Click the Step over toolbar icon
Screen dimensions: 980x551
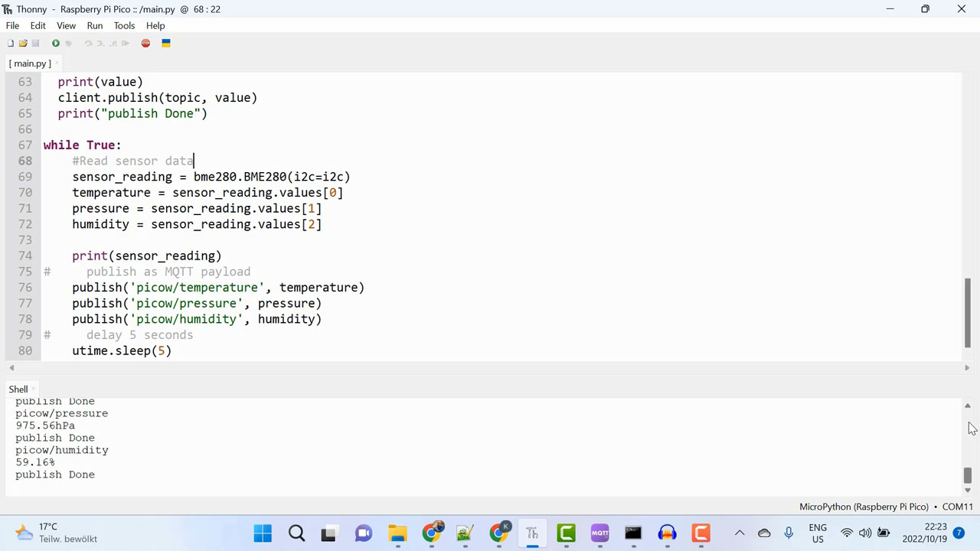tap(89, 44)
